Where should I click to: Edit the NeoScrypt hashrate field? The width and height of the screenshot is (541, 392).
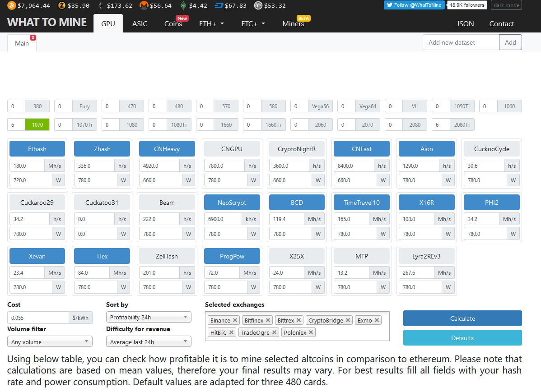point(223,219)
